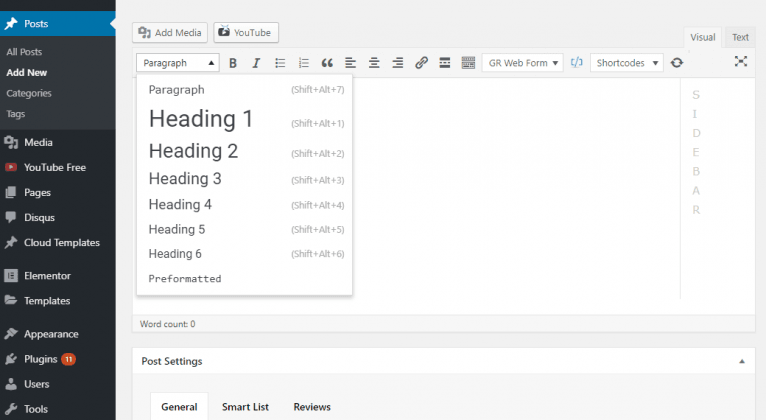Open the Smart List settings tab
This screenshot has height=420, width=766.
tap(245, 406)
